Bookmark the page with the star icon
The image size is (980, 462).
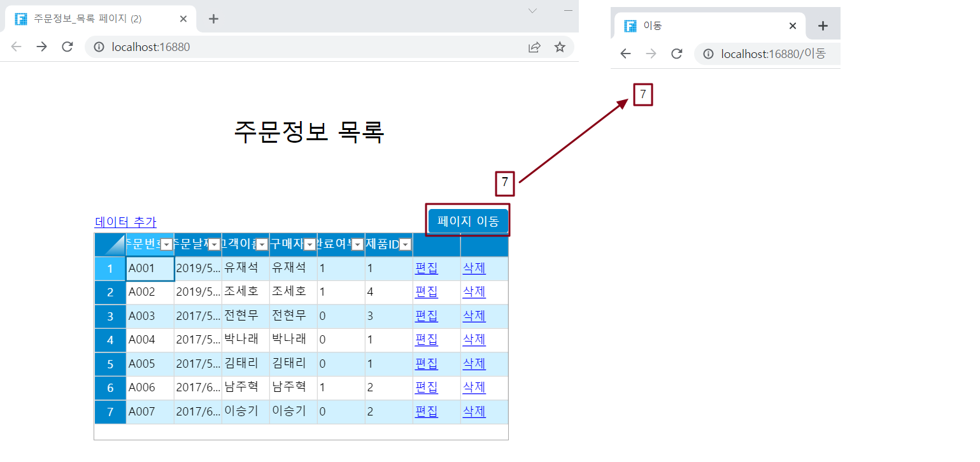click(560, 47)
